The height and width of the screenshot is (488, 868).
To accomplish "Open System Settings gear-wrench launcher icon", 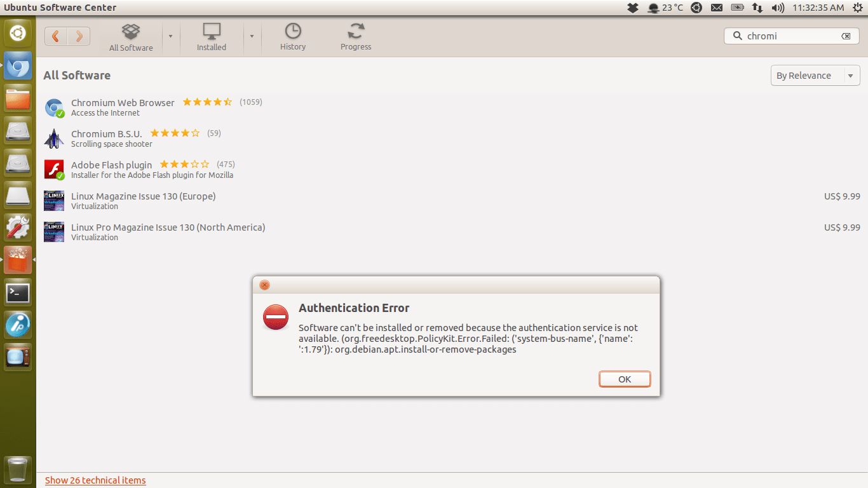I will pyautogui.click(x=18, y=227).
